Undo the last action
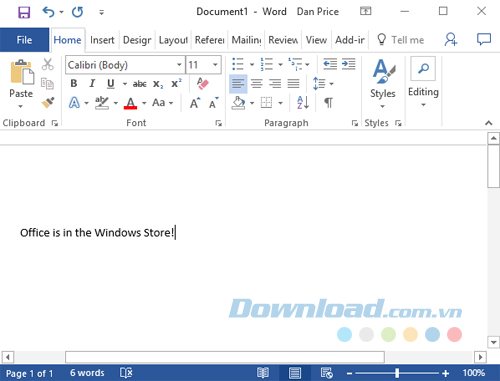The width and height of the screenshot is (500, 381). (49, 12)
